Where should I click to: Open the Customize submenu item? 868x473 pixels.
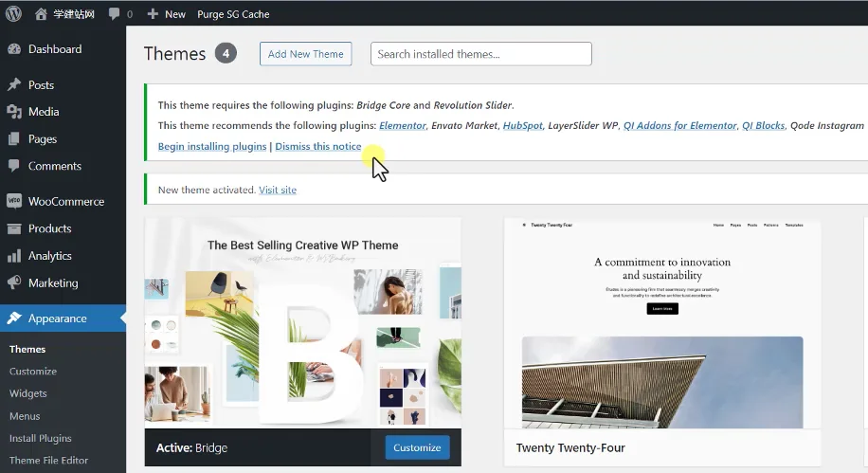[x=32, y=371]
